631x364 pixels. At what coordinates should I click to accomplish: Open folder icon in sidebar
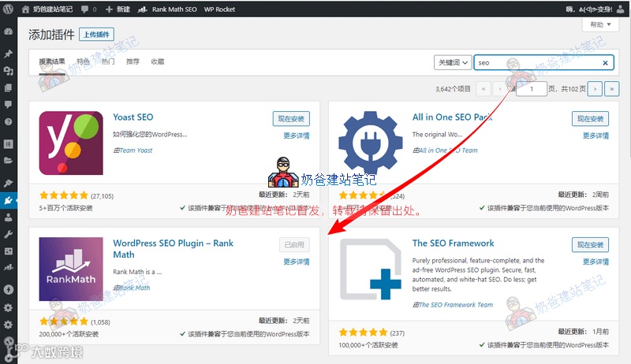[x=8, y=161]
